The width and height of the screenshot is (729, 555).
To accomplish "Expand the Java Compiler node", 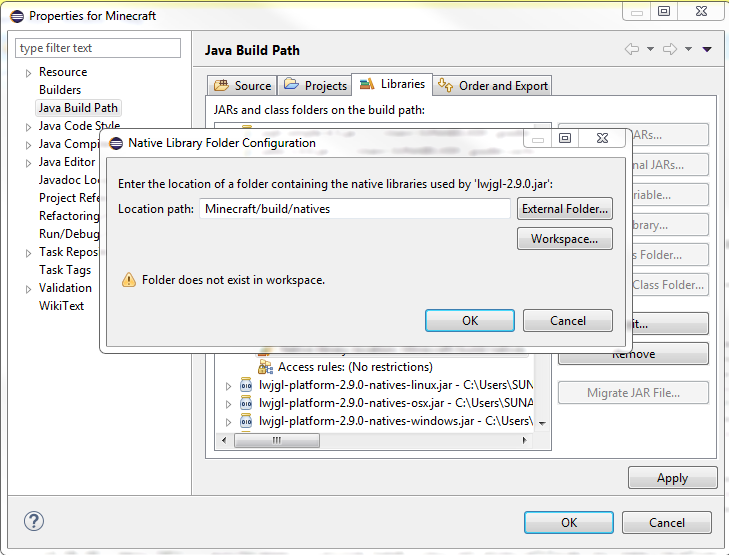I will (28, 145).
